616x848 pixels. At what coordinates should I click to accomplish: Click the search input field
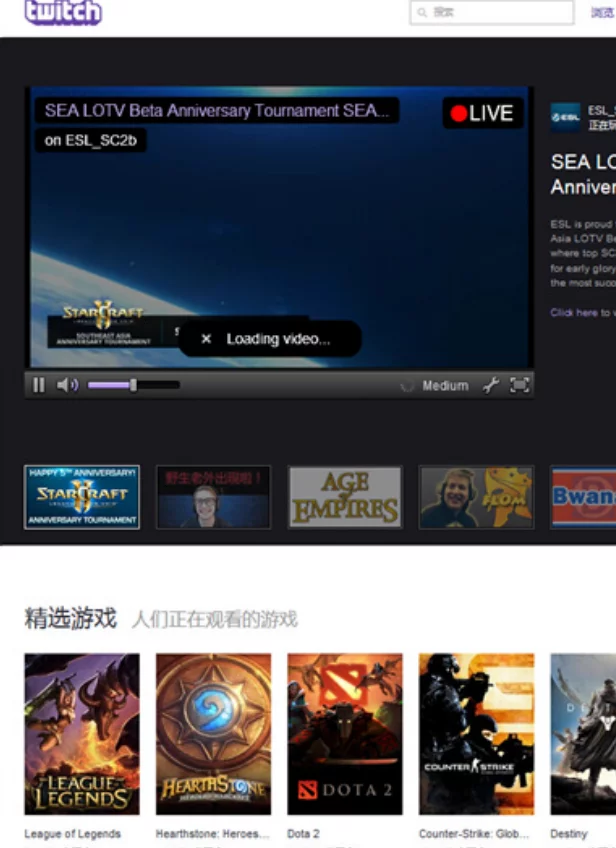coord(492,12)
